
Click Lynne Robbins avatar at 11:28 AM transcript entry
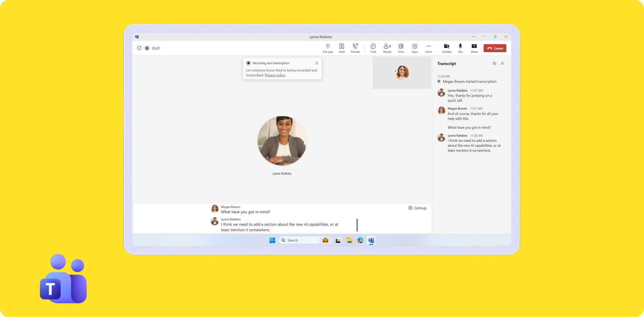pyautogui.click(x=441, y=138)
